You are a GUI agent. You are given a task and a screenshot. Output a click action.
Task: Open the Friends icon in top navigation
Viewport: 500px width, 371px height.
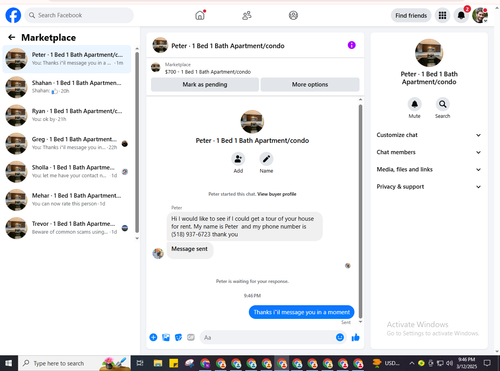[247, 15]
